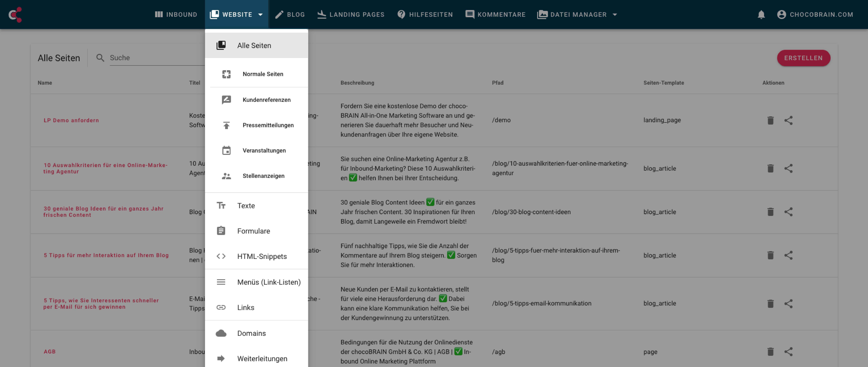This screenshot has width=868, height=367.
Task: Select Texte label in the menu
Action: pyautogui.click(x=246, y=206)
